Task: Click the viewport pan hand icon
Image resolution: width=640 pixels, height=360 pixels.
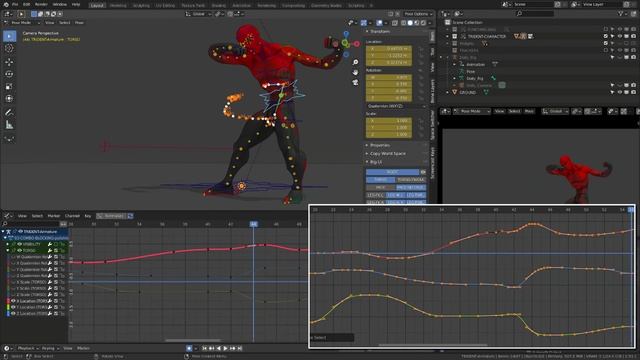Action: click(355, 72)
